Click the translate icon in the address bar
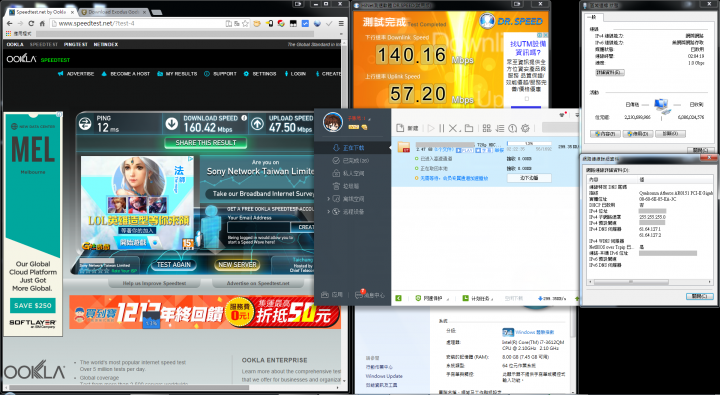 (x=236, y=23)
